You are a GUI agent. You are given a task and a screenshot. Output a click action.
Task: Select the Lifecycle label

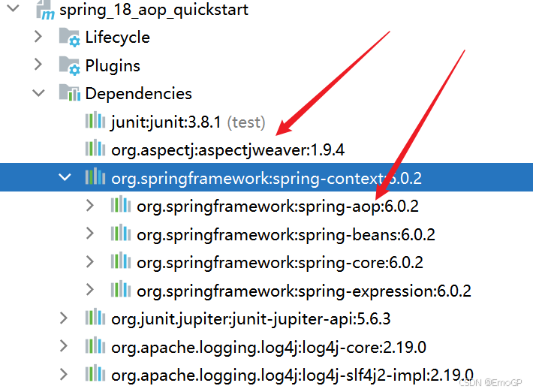pyautogui.click(x=117, y=38)
